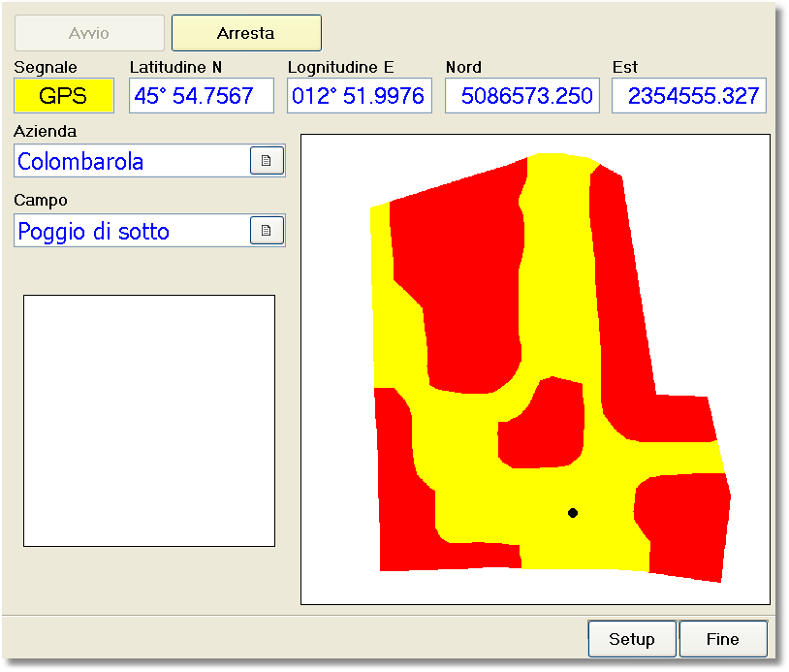Viewport: 789px width, 672px height.
Task: Click the Segnale label
Action: point(46,68)
